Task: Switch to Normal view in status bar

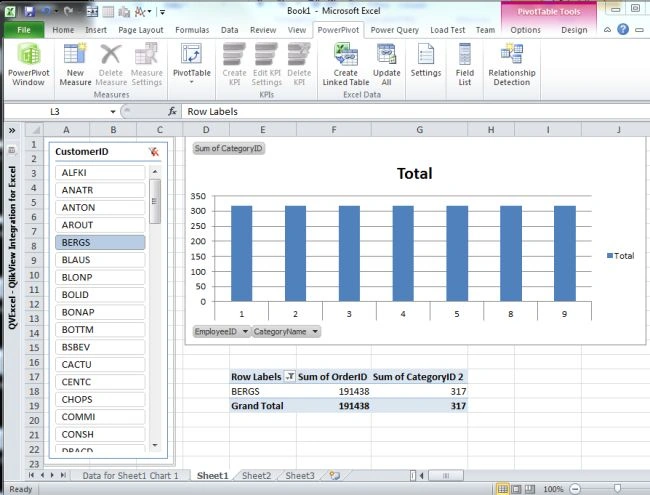Action: point(502,489)
